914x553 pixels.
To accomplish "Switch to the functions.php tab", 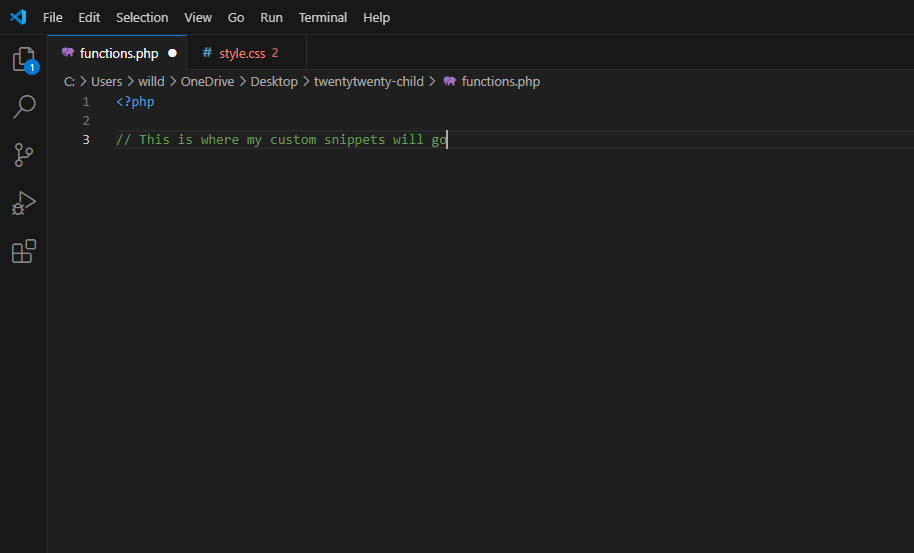I will point(117,53).
